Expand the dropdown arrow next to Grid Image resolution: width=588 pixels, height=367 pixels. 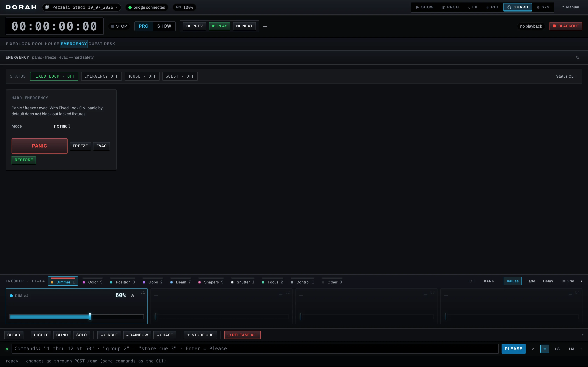tap(581, 281)
